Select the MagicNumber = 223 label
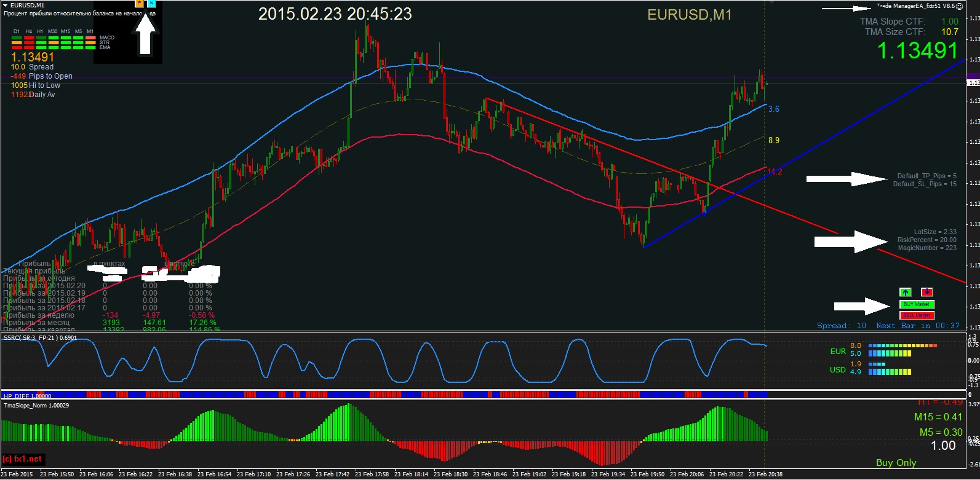980x480 pixels. (927, 248)
